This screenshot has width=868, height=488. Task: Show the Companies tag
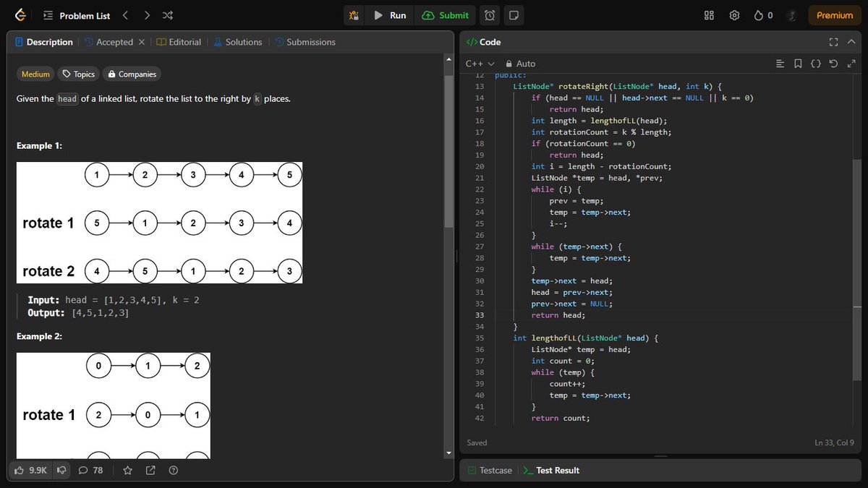(x=132, y=74)
